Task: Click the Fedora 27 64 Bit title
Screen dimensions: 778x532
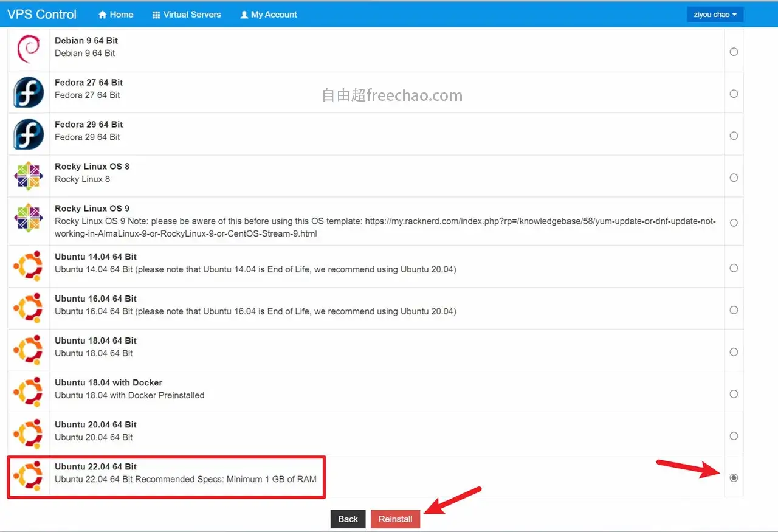Action: coord(89,82)
